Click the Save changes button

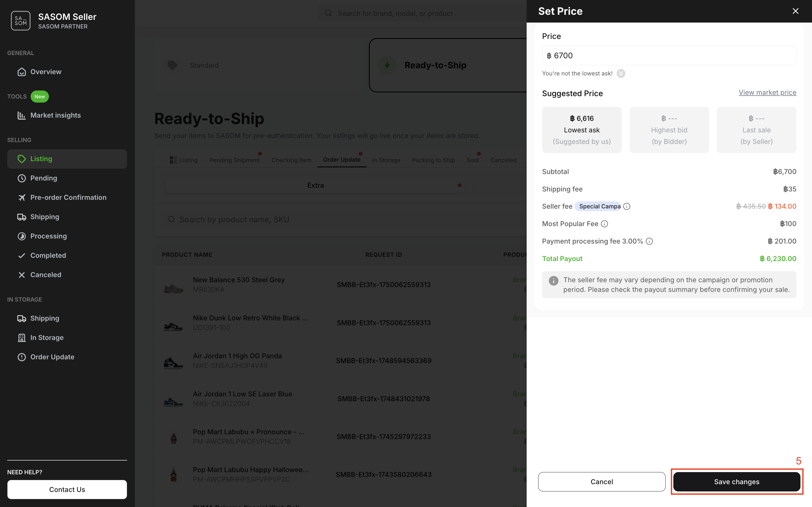coord(736,481)
